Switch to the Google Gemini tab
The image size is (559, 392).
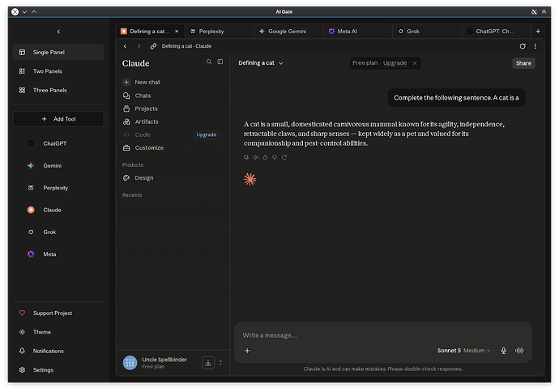coord(288,32)
